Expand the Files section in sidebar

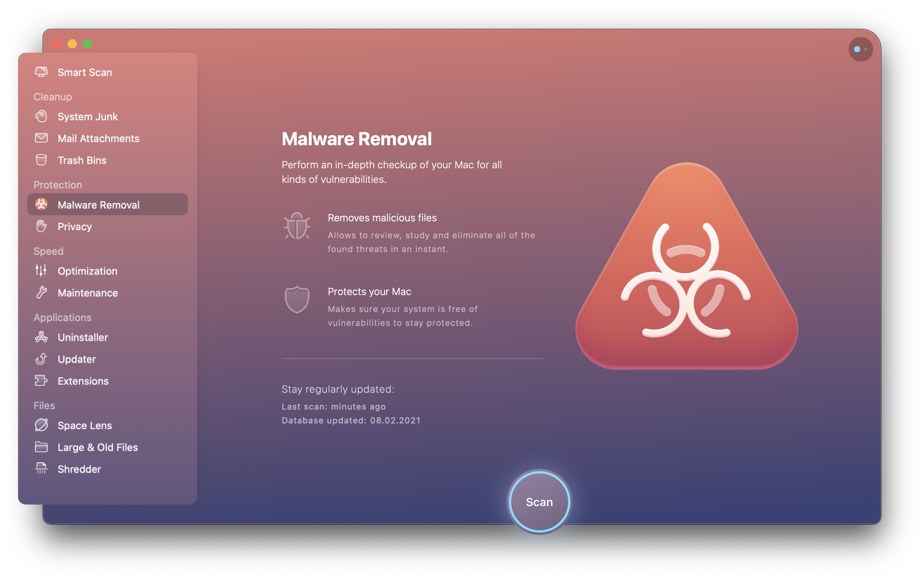pos(44,404)
